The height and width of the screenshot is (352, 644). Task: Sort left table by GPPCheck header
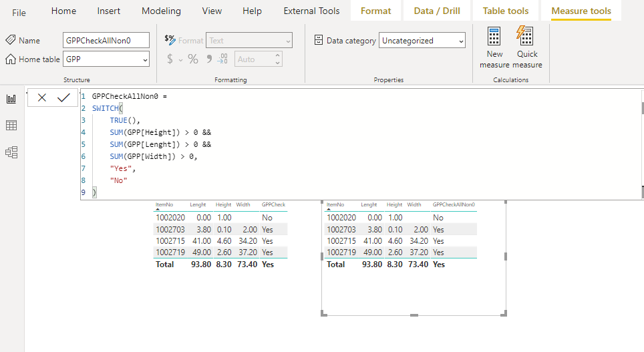coord(273,204)
